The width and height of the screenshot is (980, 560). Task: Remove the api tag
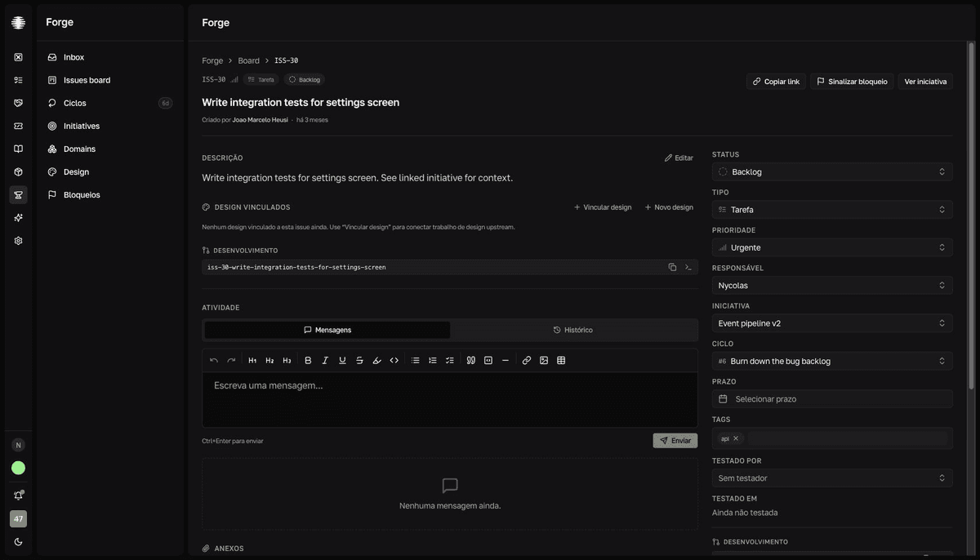pos(736,438)
